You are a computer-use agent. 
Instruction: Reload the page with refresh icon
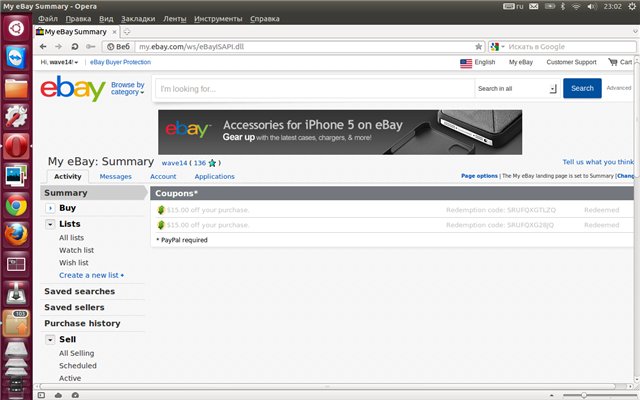(x=75, y=47)
